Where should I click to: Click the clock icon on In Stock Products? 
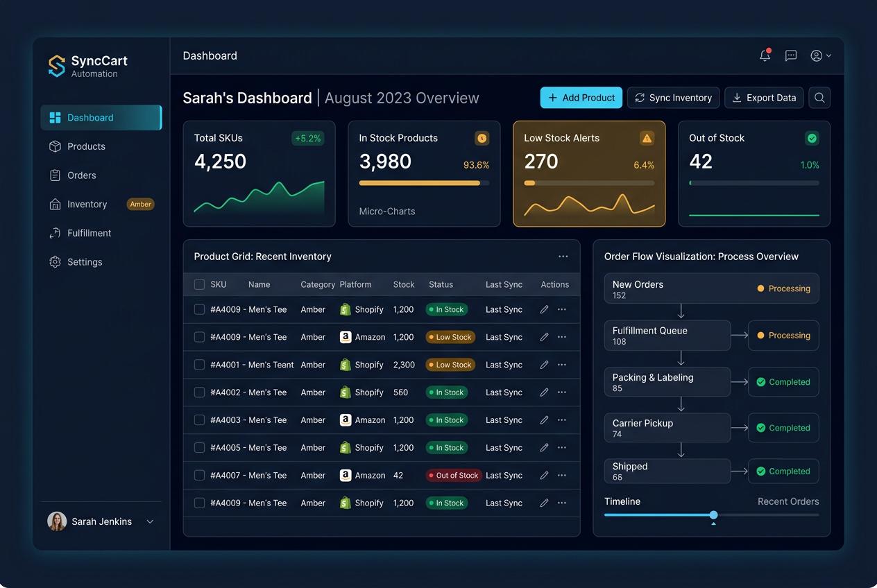pyautogui.click(x=482, y=138)
